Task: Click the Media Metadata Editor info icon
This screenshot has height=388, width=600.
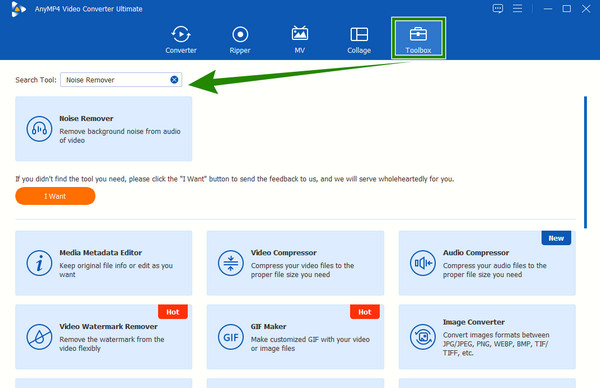Action: pyautogui.click(x=39, y=263)
